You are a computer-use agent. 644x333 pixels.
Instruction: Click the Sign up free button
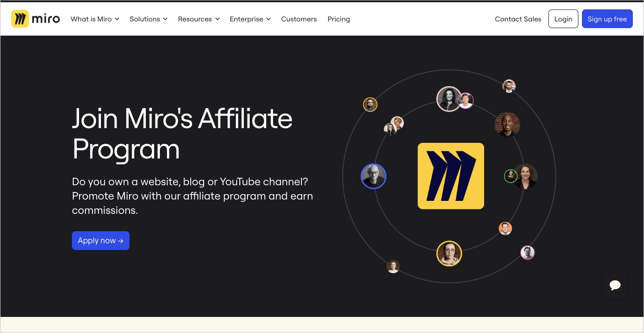click(x=607, y=19)
